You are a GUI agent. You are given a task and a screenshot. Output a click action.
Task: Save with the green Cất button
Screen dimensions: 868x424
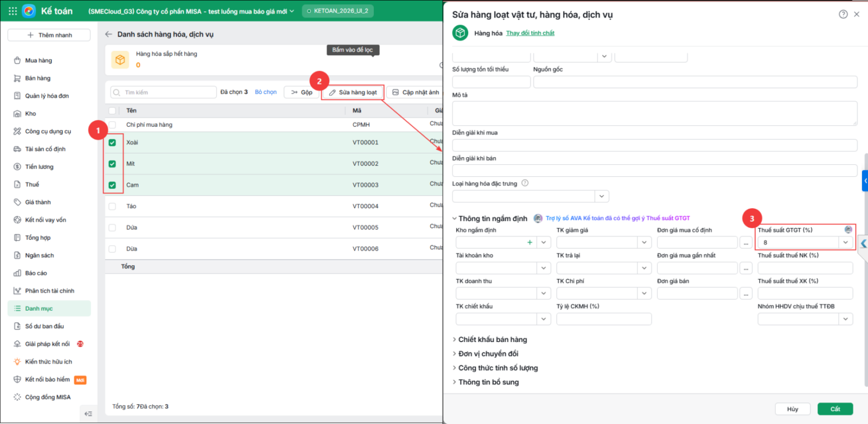[834, 409]
